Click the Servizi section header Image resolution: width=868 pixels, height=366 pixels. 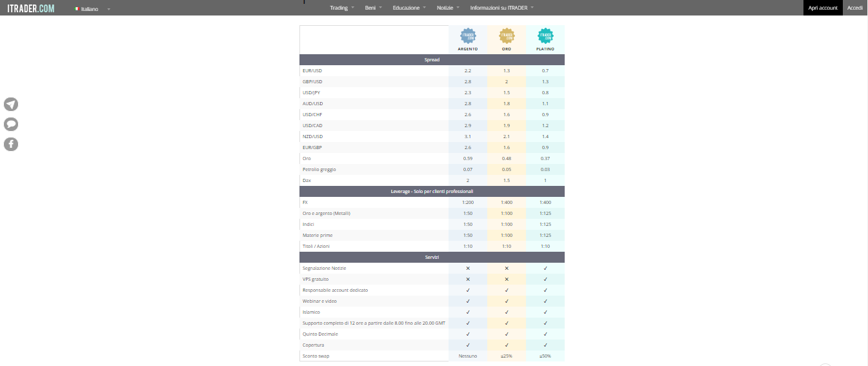tap(432, 257)
